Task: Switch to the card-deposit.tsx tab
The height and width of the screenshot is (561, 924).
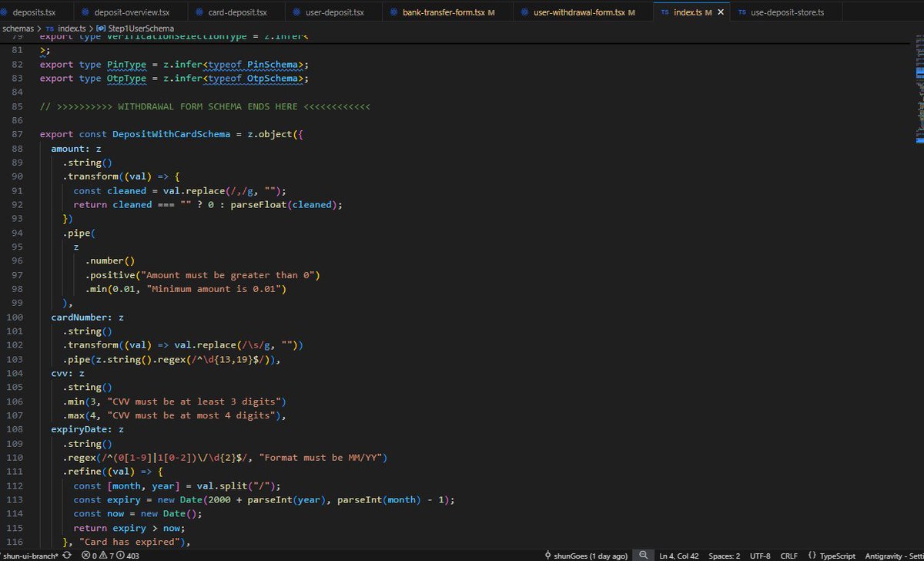Action: click(x=238, y=12)
